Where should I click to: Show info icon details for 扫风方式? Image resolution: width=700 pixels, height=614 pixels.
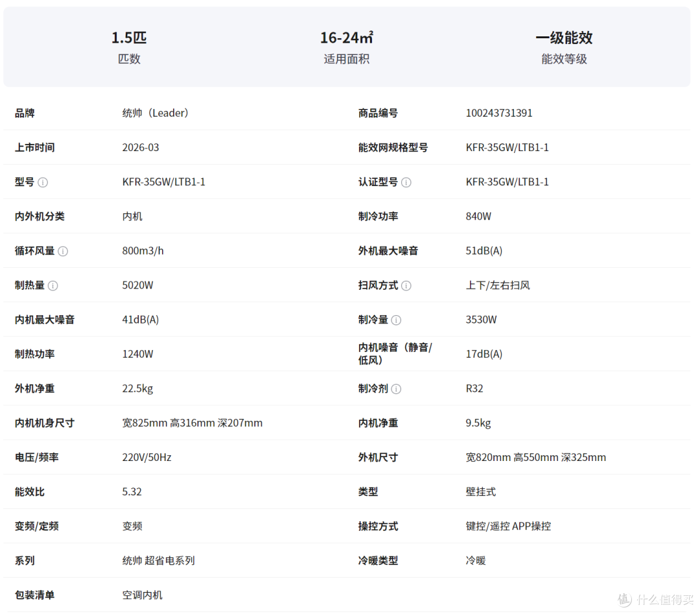point(406,285)
